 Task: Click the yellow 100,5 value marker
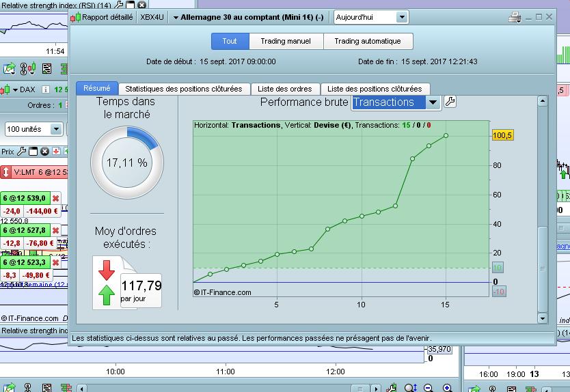pyautogui.click(x=502, y=135)
